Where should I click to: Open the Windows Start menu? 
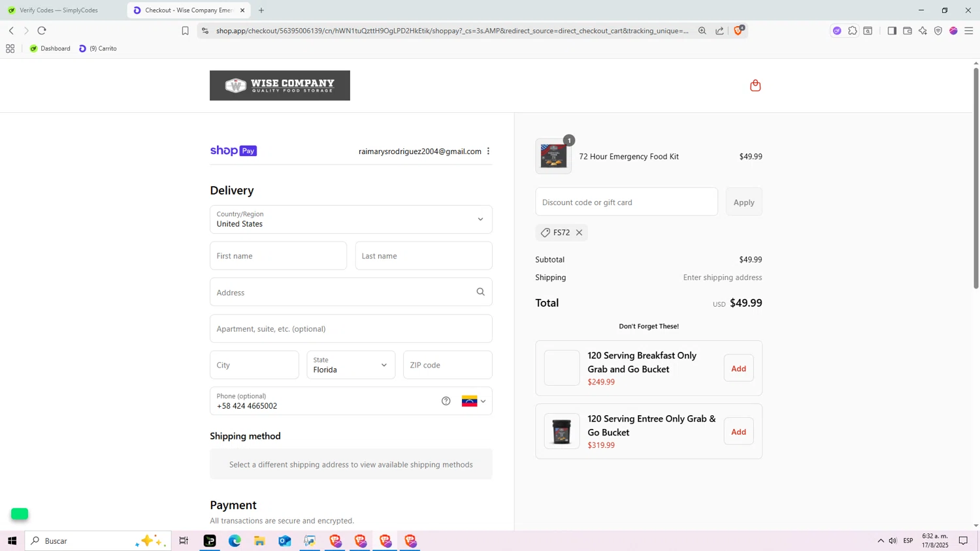pyautogui.click(x=12, y=541)
